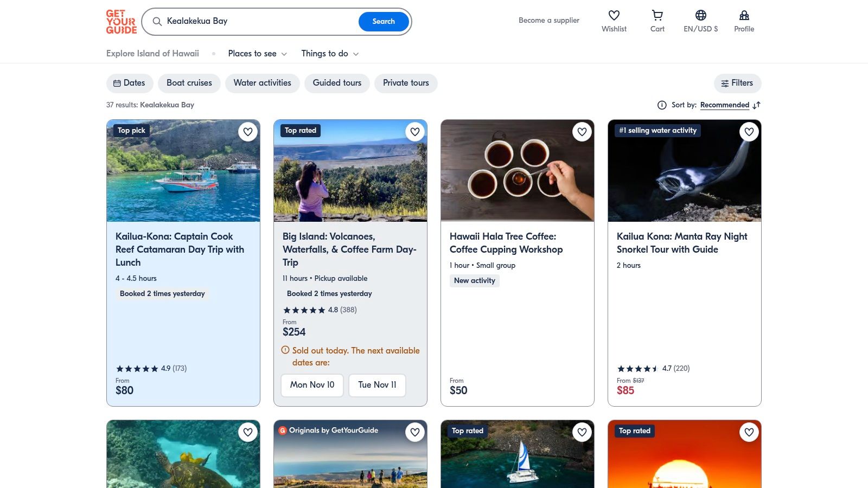Click the Kealakekua Bay search field
868x488 pixels.
pos(260,22)
